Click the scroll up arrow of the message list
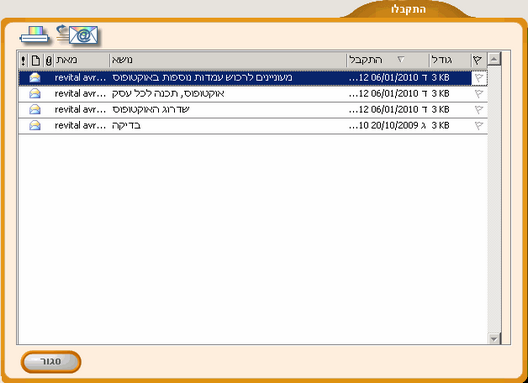This screenshot has height=383, width=528. pos(494,59)
